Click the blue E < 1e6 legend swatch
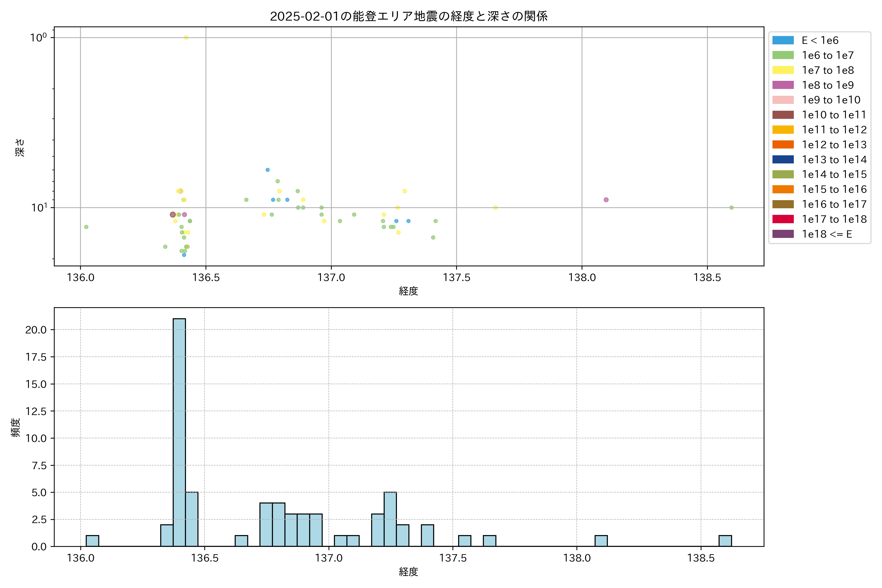This screenshot has width=882, height=588. tap(783, 40)
